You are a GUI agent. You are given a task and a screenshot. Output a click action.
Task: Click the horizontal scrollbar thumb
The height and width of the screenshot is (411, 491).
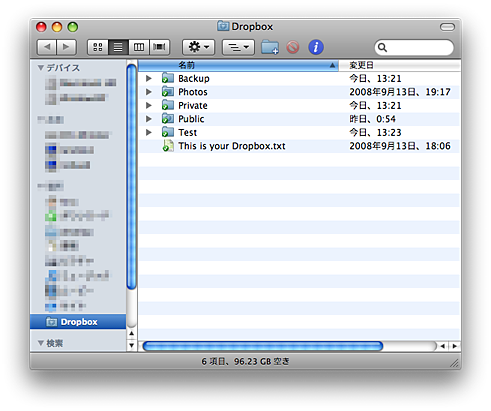pyautogui.click(x=263, y=346)
